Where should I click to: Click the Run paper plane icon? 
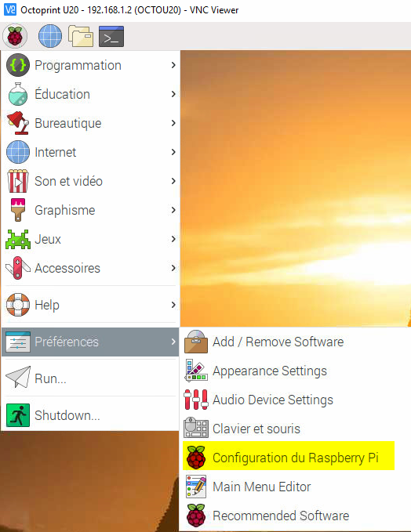[x=18, y=377]
